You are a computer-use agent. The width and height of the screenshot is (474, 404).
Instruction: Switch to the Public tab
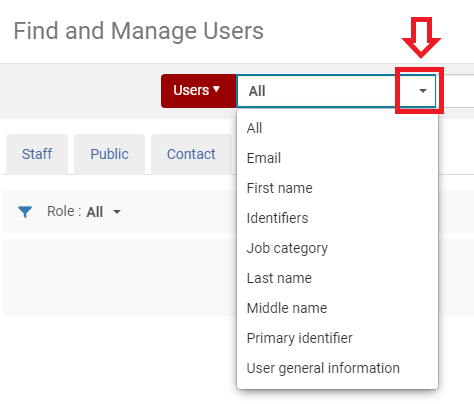[109, 154]
